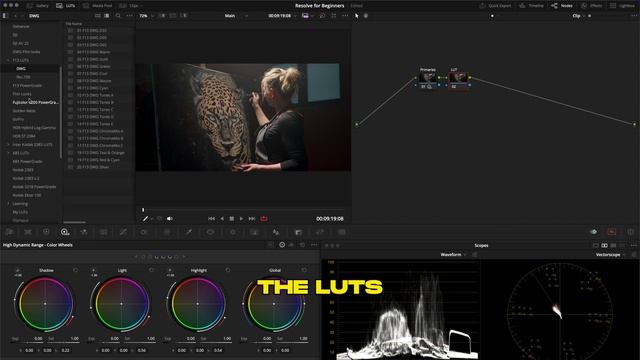Jump to first frame transport button
Screen dimensions: 640x360
211,219
